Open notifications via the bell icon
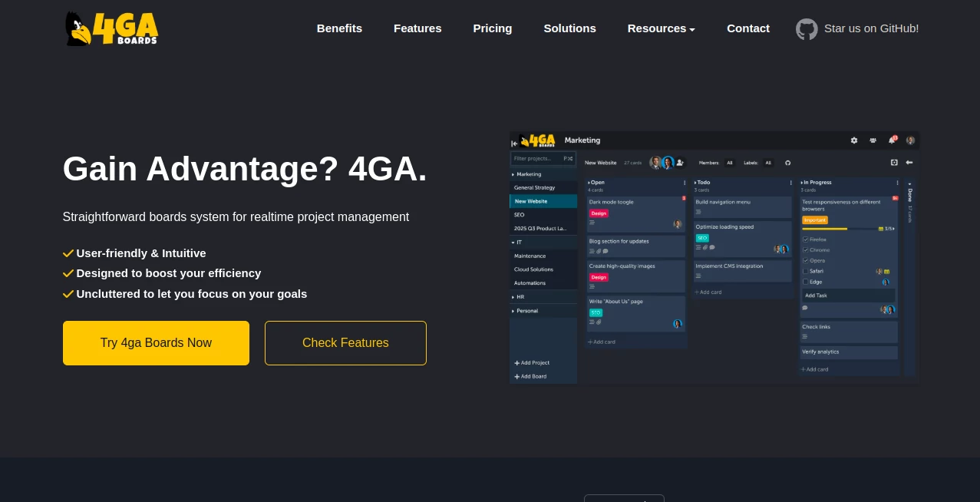This screenshot has height=502, width=980. pyautogui.click(x=892, y=140)
